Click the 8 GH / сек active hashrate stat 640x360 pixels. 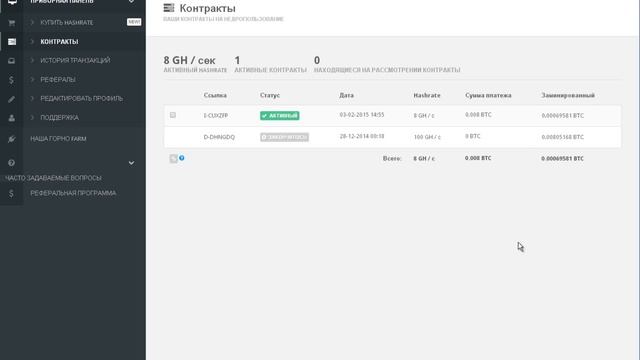(189, 60)
